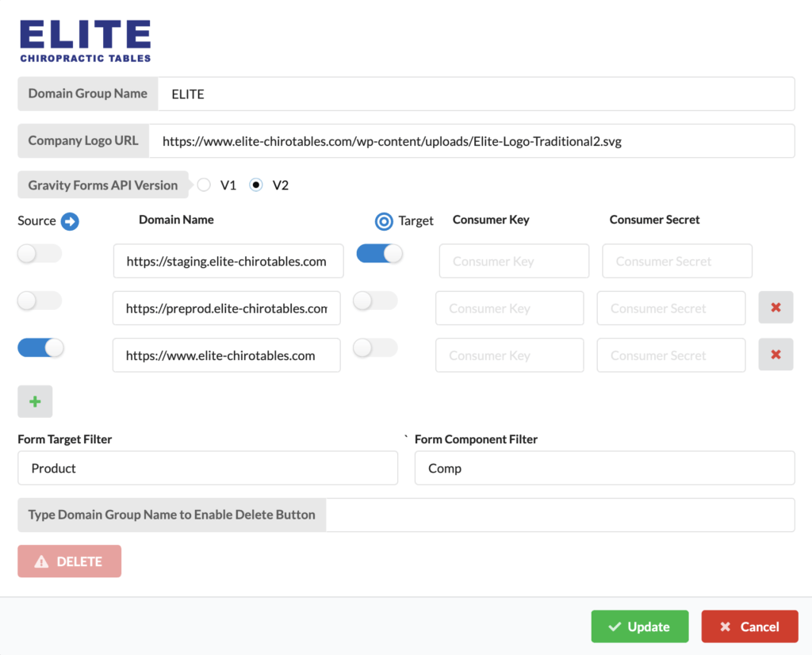Focus Consumer Secret field for www row

[671, 355]
